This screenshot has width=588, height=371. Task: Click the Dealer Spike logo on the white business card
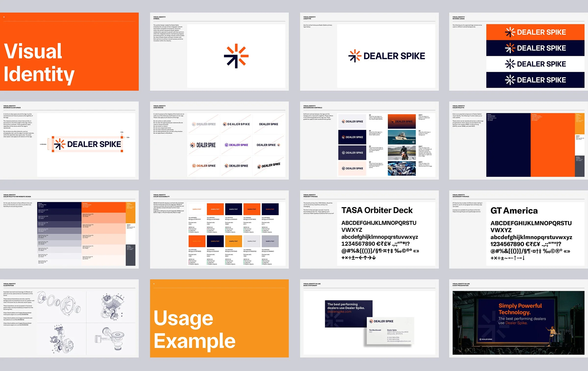[x=381, y=321]
